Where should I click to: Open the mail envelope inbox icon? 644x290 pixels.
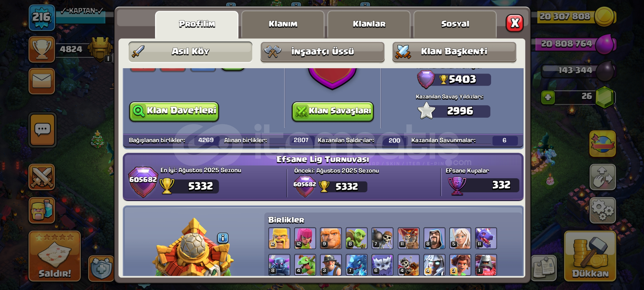42,81
